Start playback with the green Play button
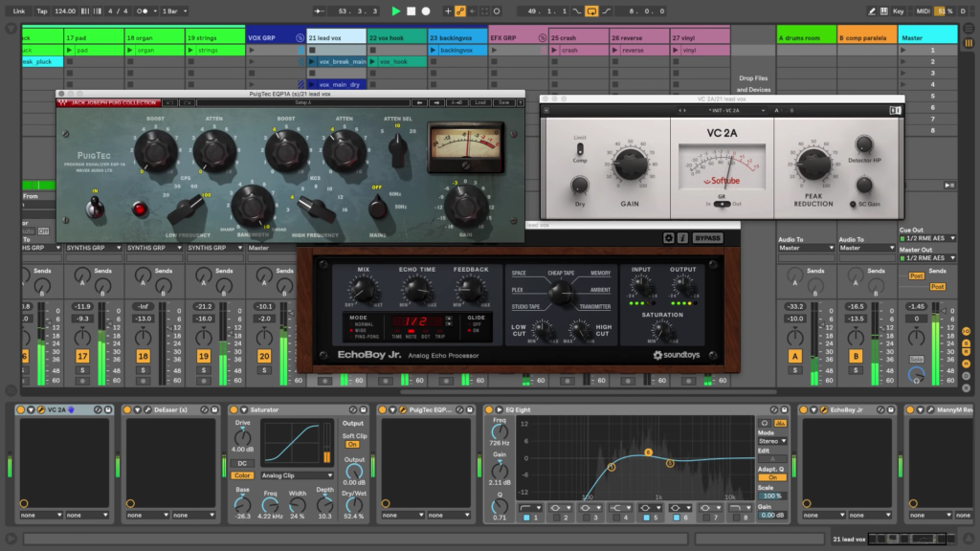 point(395,11)
